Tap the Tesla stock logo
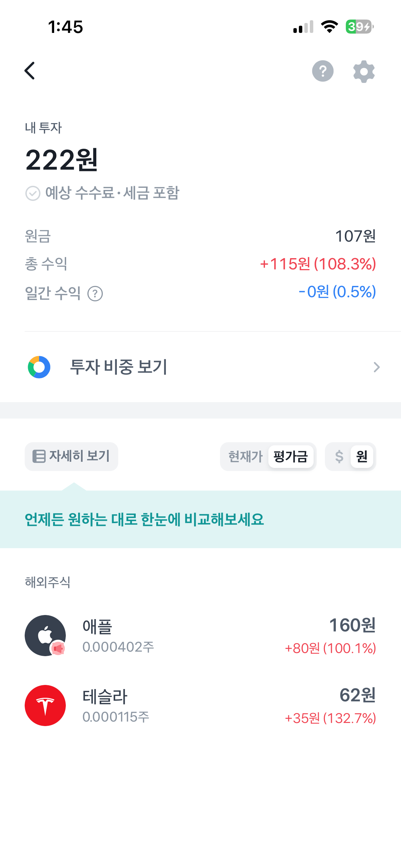The height and width of the screenshot is (868, 401). pos(45,706)
